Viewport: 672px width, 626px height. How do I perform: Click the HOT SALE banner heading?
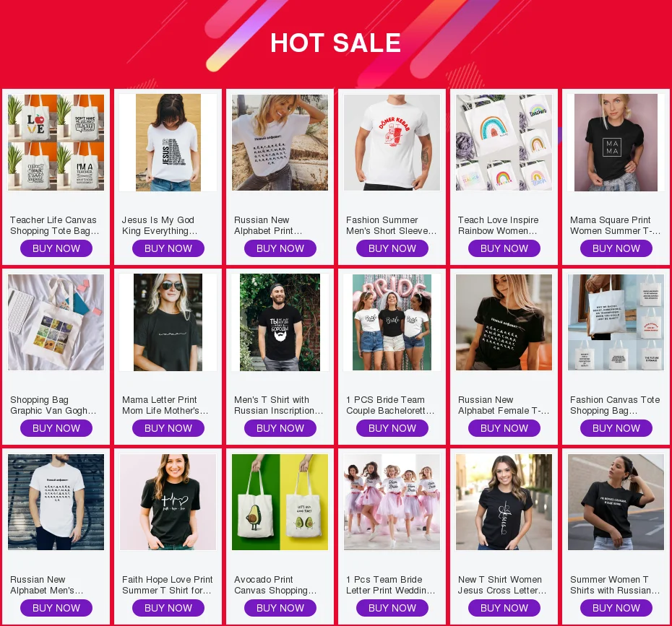[x=335, y=43]
